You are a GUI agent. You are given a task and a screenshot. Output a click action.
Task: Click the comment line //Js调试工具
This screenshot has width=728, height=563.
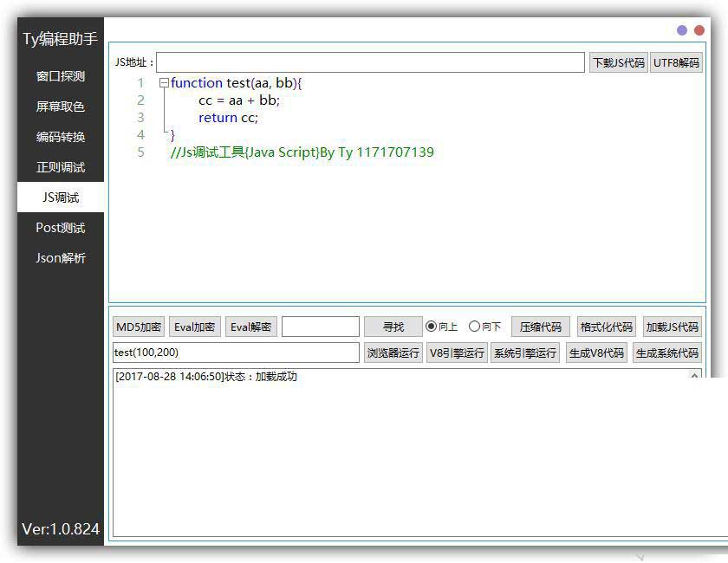click(302, 152)
